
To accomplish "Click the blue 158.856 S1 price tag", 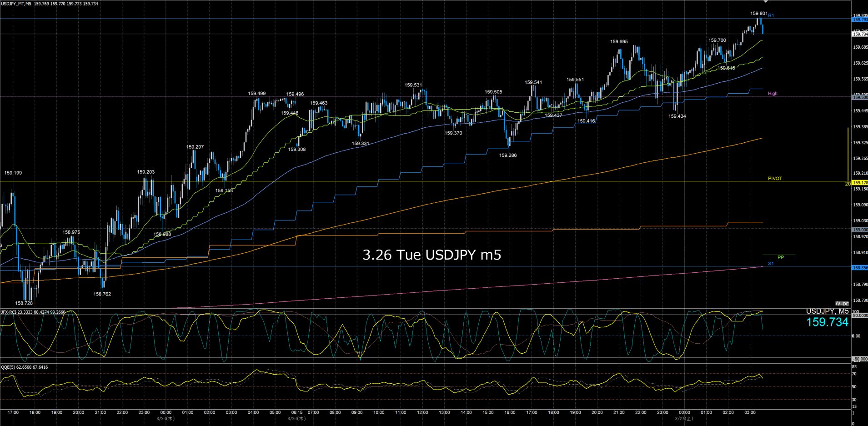I will point(859,268).
